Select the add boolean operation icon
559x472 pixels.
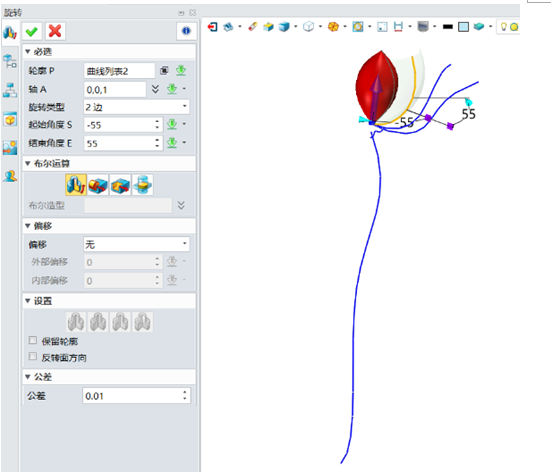[98, 185]
